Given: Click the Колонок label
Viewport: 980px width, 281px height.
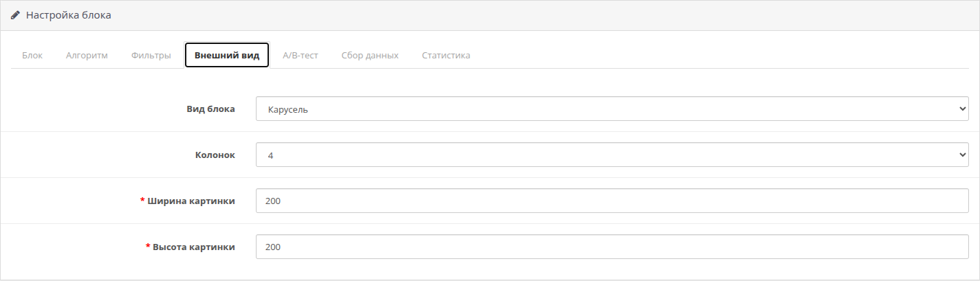Looking at the screenshot, I should pos(215,155).
